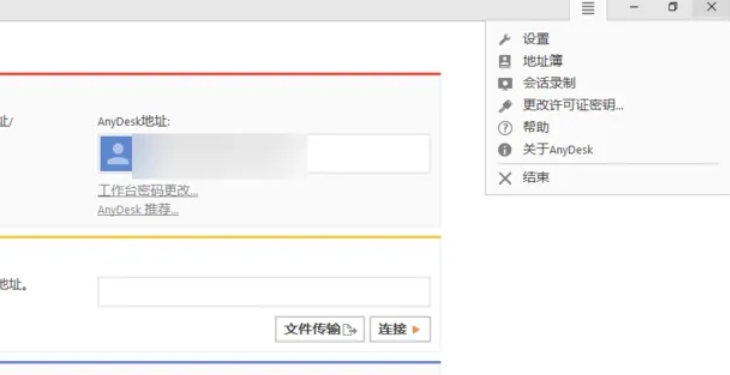Click the recording screen icon beside 会话录制
This screenshot has height=375, width=730.
click(505, 84)
